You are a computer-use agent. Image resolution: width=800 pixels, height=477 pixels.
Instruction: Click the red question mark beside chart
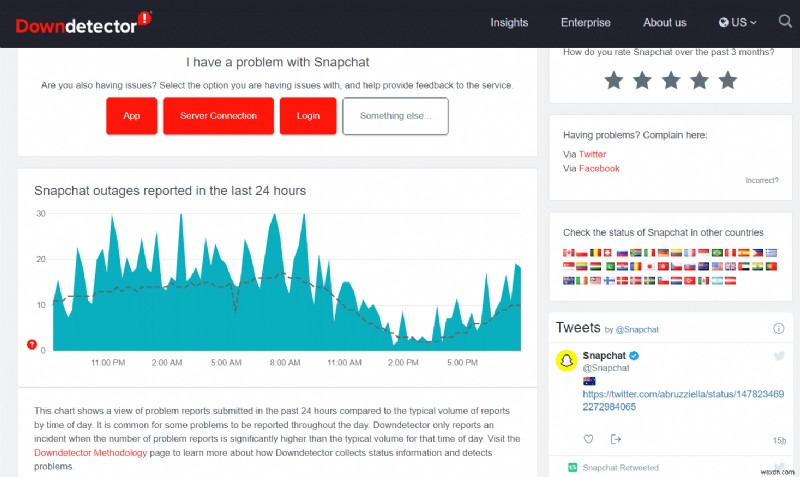pos(32,344)
